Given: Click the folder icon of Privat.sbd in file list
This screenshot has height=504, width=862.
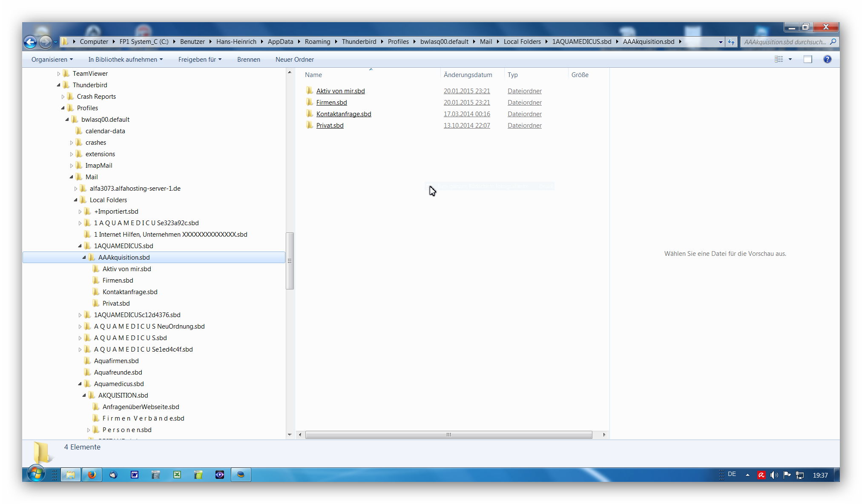Looking at the screenshot, I should point(310,125).
